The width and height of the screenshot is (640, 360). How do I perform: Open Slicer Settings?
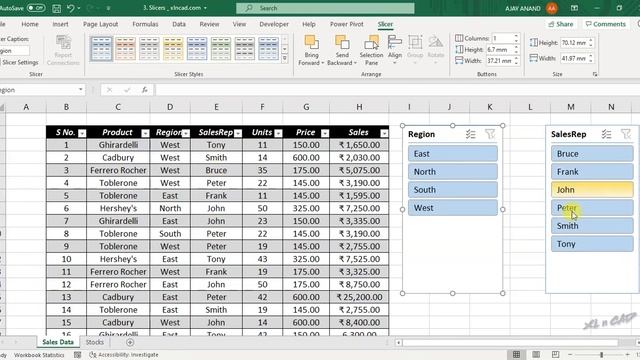pos(19,62)
